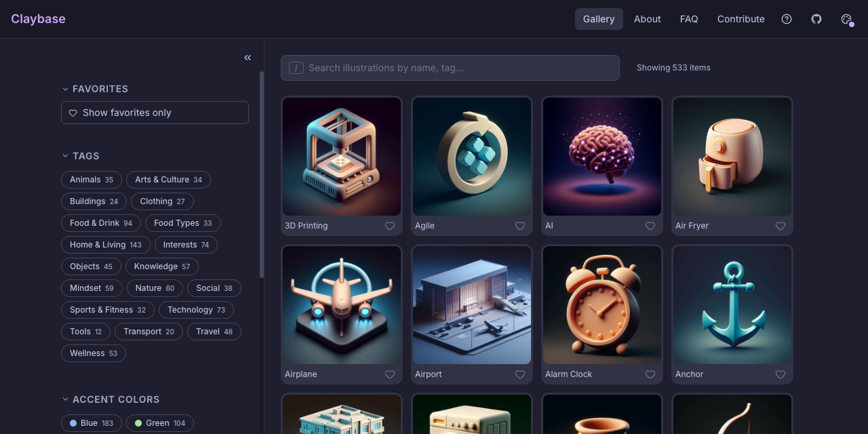Open the Air Fryer illustration thumbnail

(732, 157)
